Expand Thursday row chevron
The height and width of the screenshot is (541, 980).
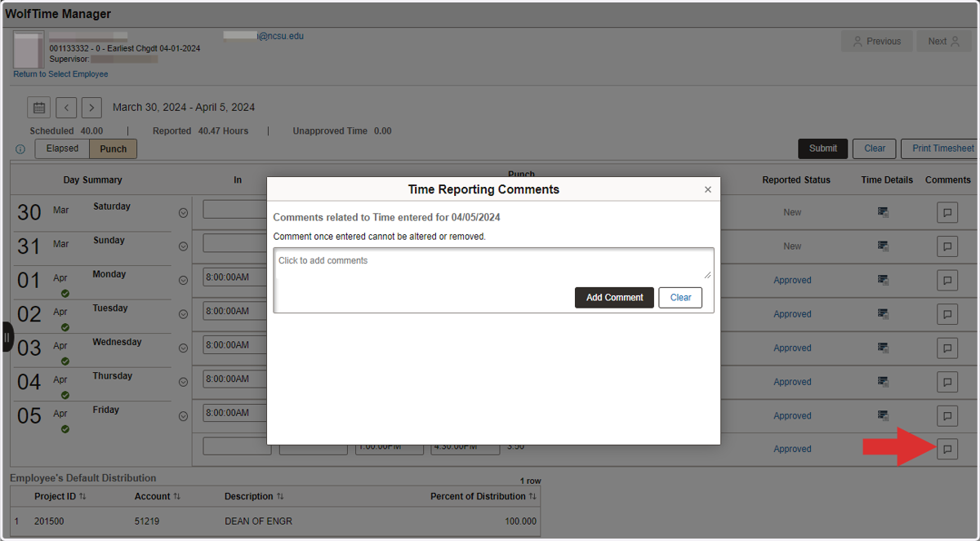183,382
